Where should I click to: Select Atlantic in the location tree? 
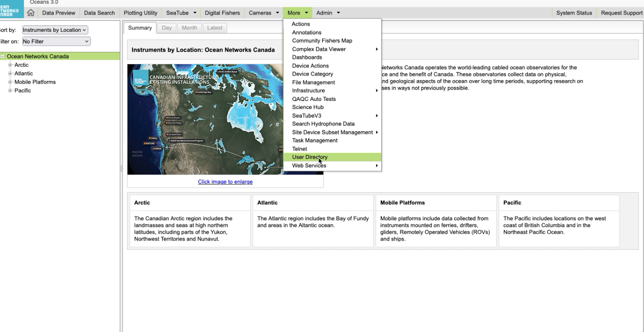coord(24,73)
